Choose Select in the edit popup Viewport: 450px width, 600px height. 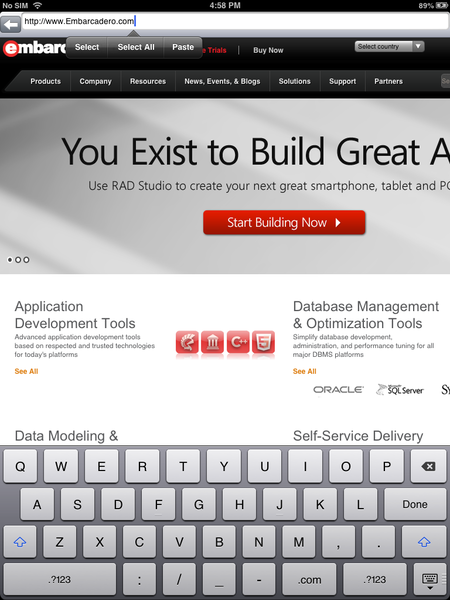pos(87,47)
